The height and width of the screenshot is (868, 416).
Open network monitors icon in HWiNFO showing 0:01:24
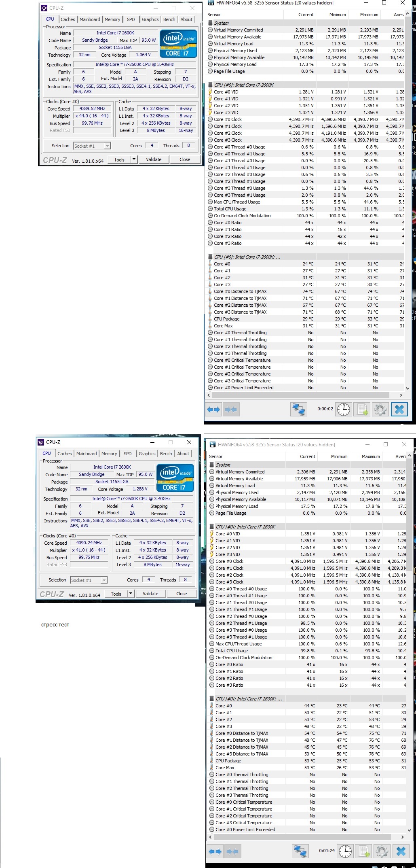[x=300, y=851]
